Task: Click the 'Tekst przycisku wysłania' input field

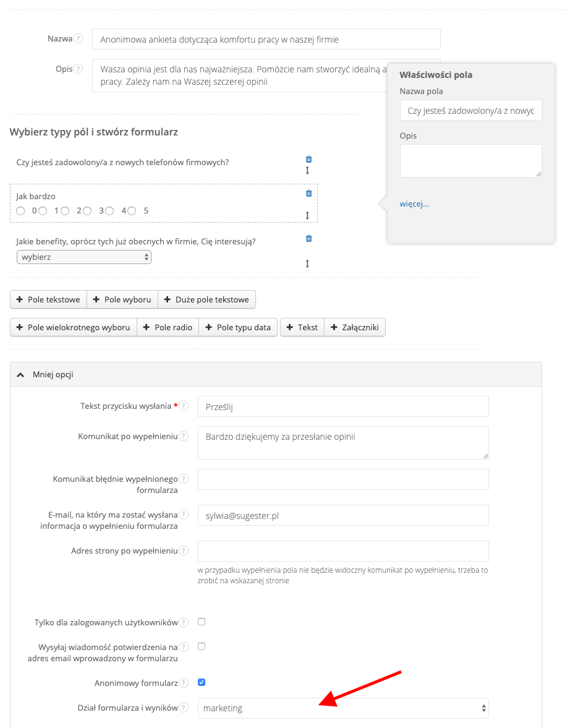Action: pyautogui.click(x=343, y=406)
